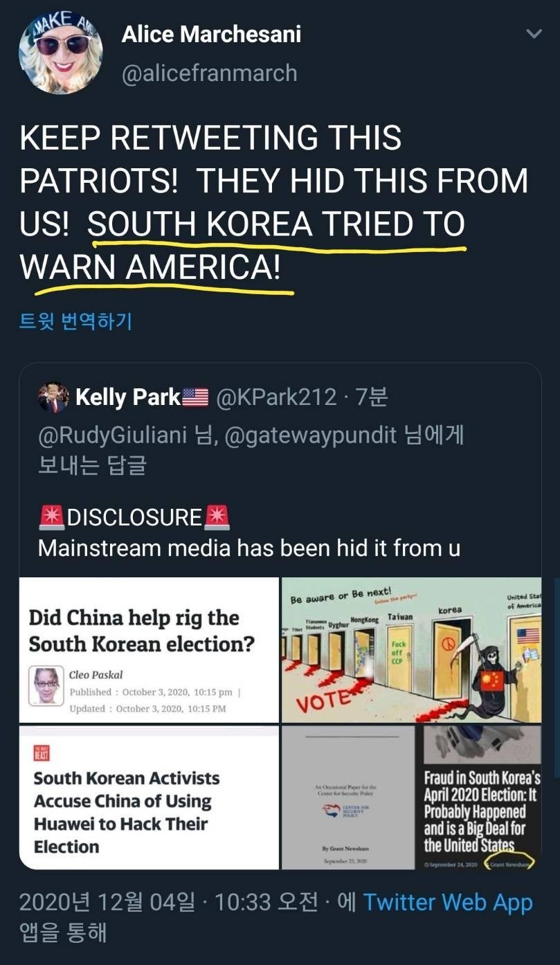
Task: Open Kelly Park's small avatar
Action: [53, 397]
